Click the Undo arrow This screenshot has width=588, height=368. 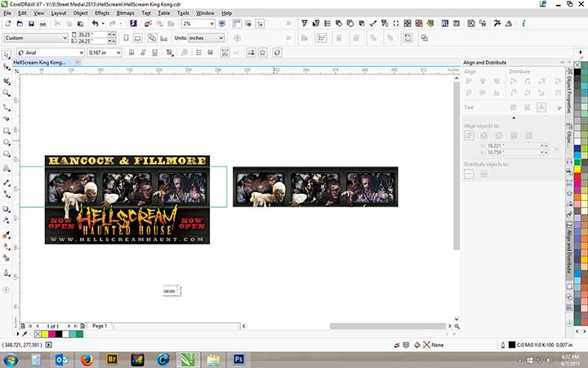pyautogui.click(x=96, y=24)
